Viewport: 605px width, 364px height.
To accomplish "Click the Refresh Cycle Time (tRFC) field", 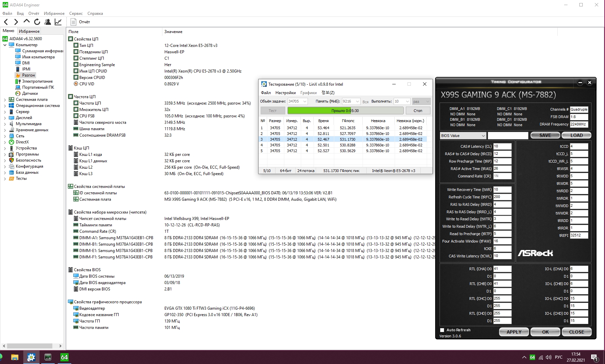I will click(502, 197).
